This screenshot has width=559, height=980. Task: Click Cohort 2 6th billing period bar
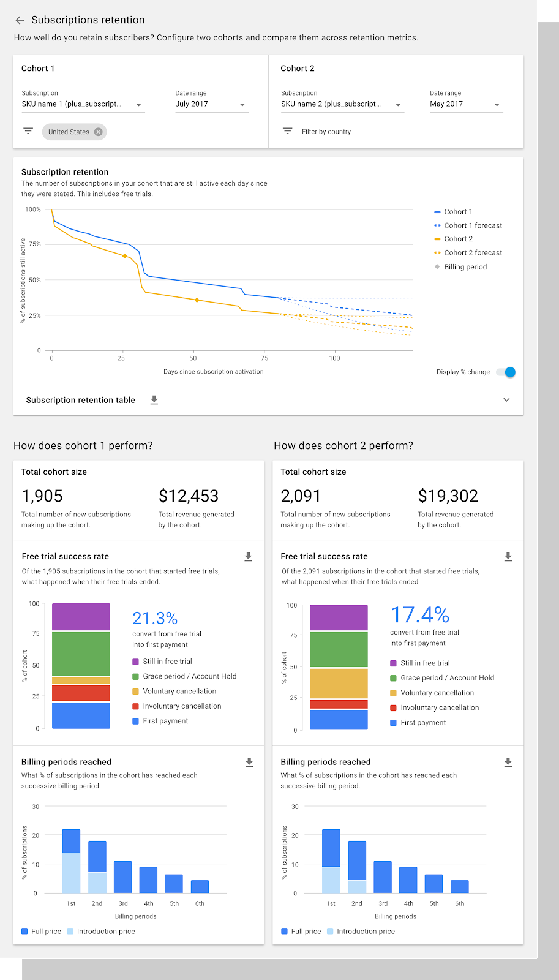click(x=460, y=887)
